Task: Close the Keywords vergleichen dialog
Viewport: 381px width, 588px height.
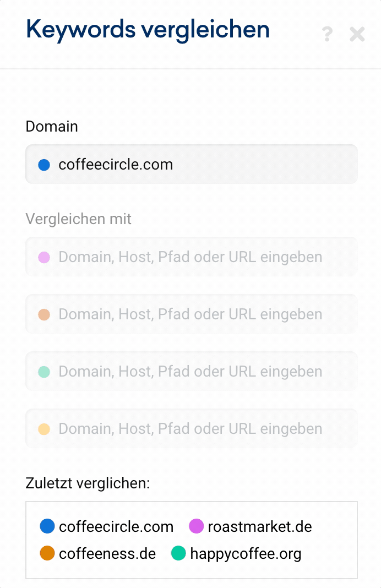Action: pos(357,35)
